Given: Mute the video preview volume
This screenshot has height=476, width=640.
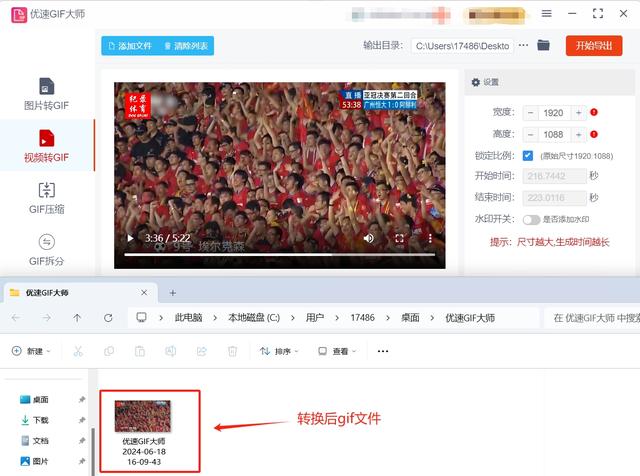Looking at the screenshot, I should click(369, 238).
